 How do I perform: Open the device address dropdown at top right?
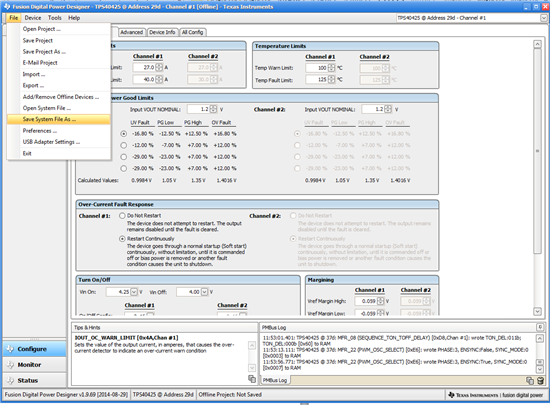[544, 18]
